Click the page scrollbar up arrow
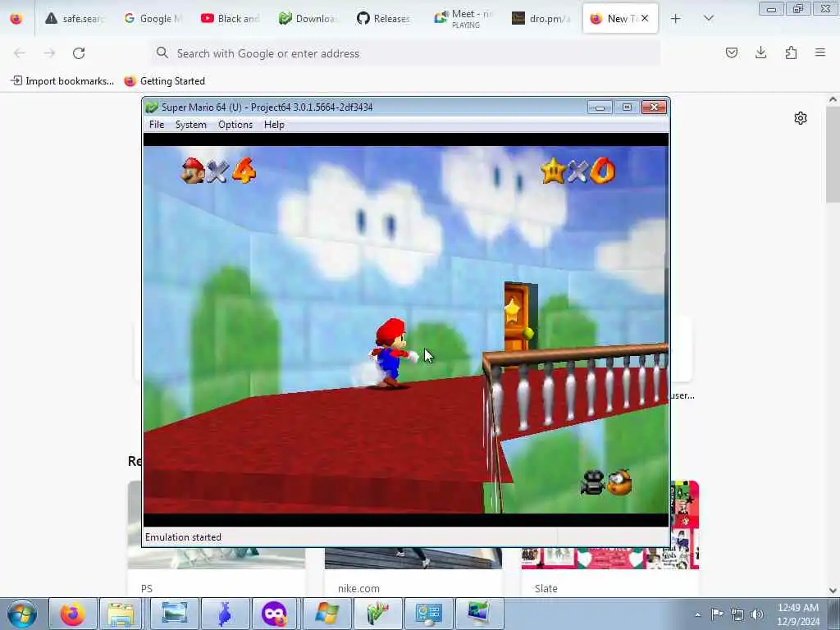This screenshot has height=630, width=840. click(x=833, y=99)
